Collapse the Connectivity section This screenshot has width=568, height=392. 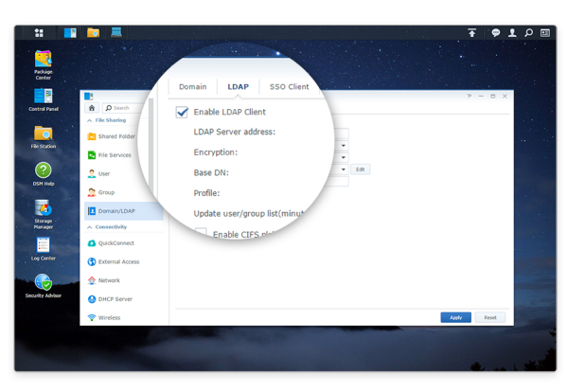90,227
